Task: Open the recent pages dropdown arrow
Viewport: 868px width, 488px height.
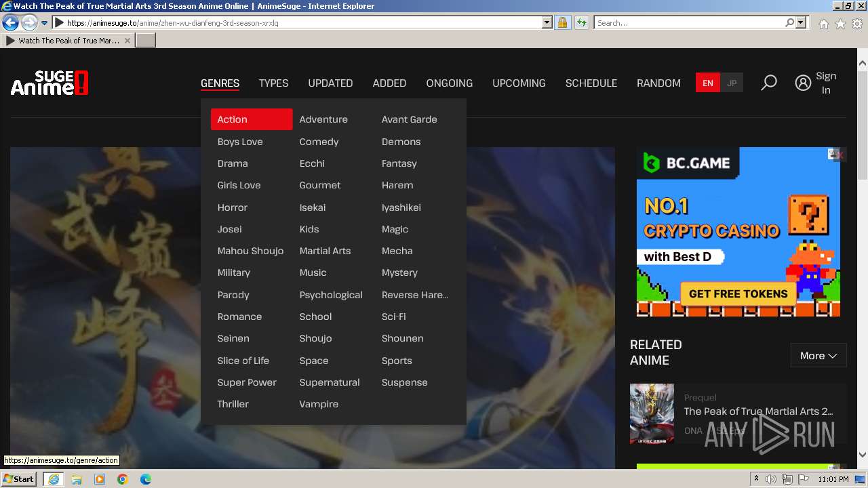Action: (x=45, y=22)
